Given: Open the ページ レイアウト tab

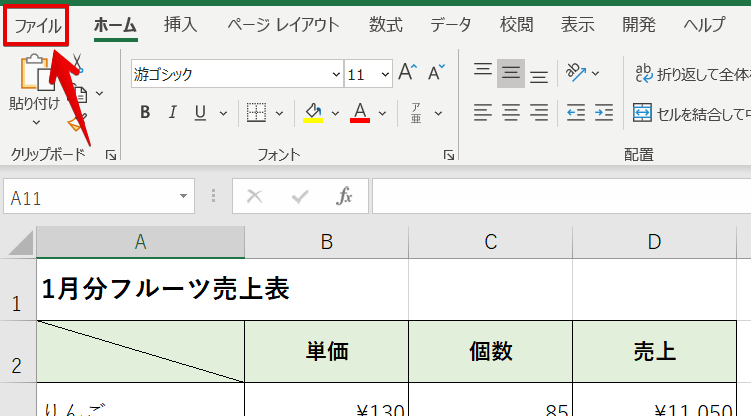Looking at the screenshot, I should click(283, 25).
